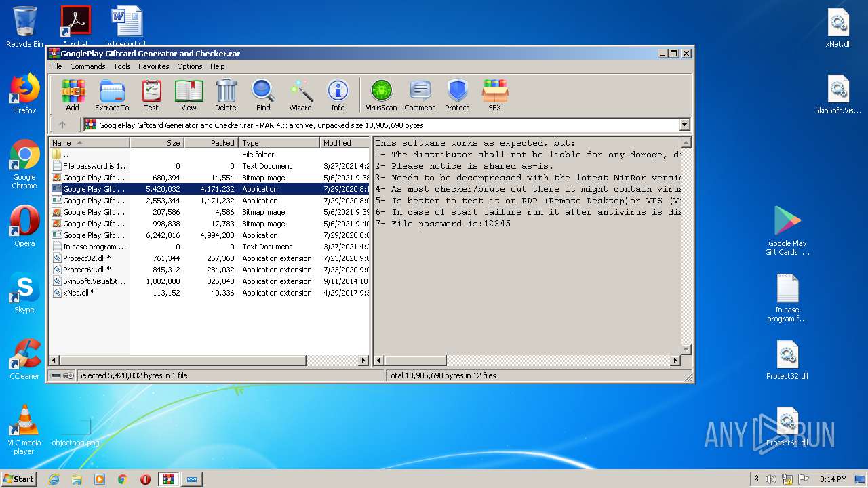The height and width of the screenshot is (488, 868).
Task: Sort files by Size column
Action: (x=157, y=143)
